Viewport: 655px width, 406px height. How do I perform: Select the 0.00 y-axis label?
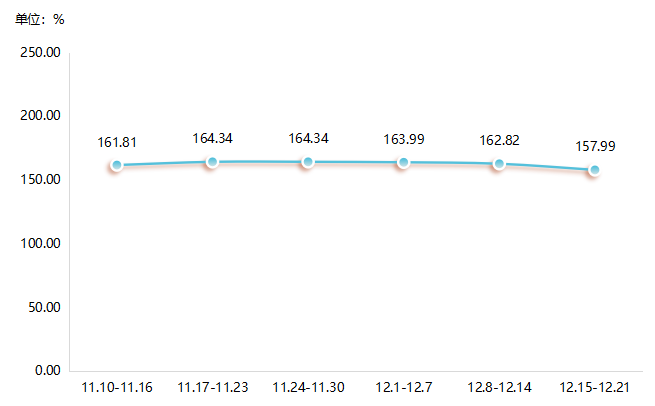[47, 370]
